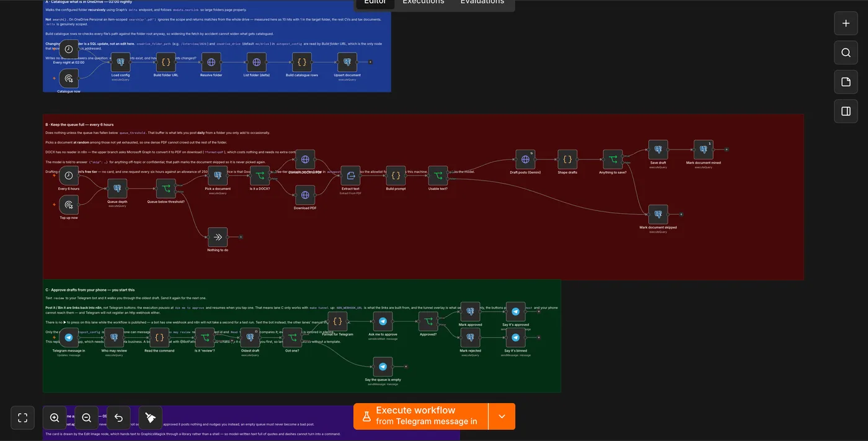Select the 'Build prompt' code node

396,176
